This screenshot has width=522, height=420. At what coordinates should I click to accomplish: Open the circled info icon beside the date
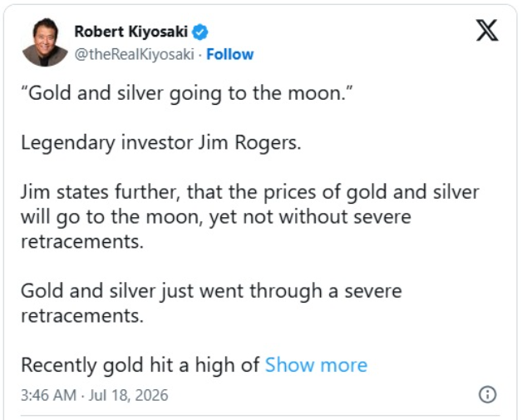pos(487,394)
